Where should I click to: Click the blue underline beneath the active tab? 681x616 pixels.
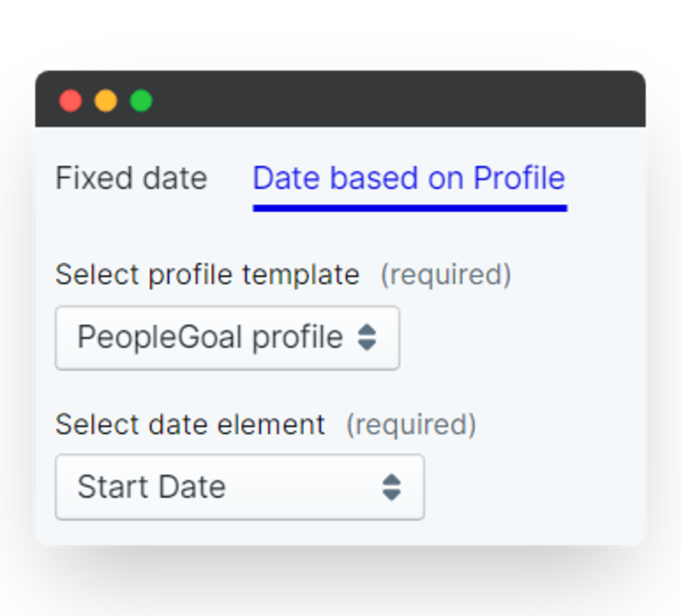click(410, 208)
